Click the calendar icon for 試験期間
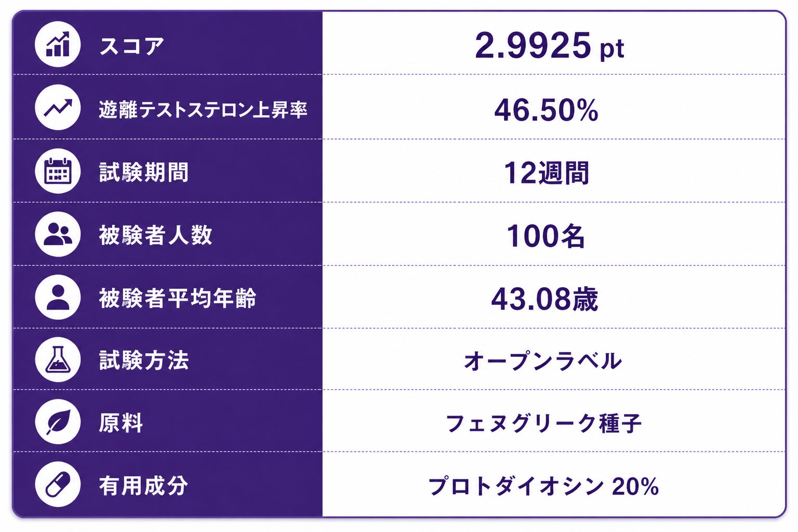The width and height of the screenshot is (798, 532). [58, 171]
